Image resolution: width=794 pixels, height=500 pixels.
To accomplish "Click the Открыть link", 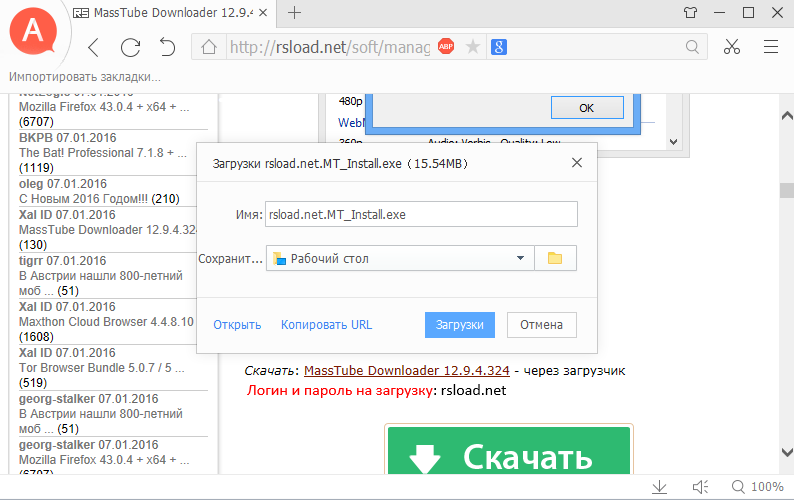I will pyautogui.click(x=237, y=325).
